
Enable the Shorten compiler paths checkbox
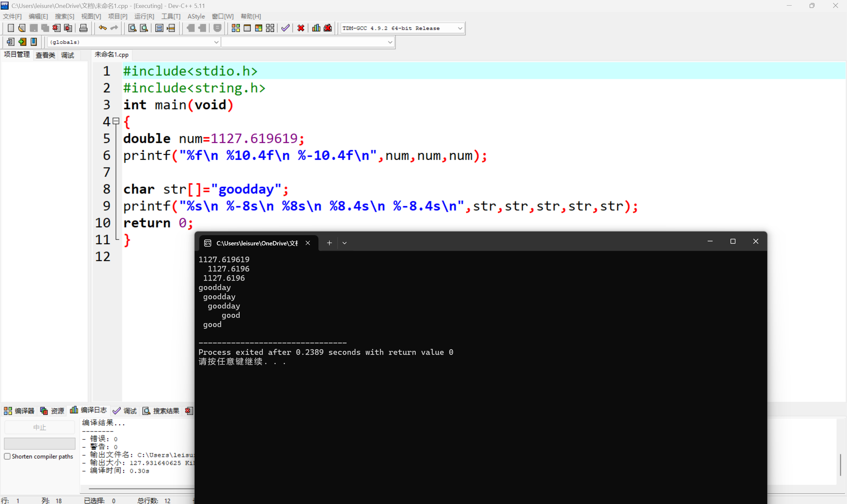click(7, 456)
